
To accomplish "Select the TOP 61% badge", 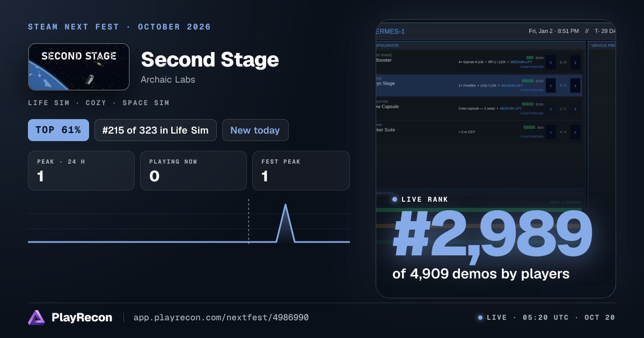I will [x=58, y=130].
